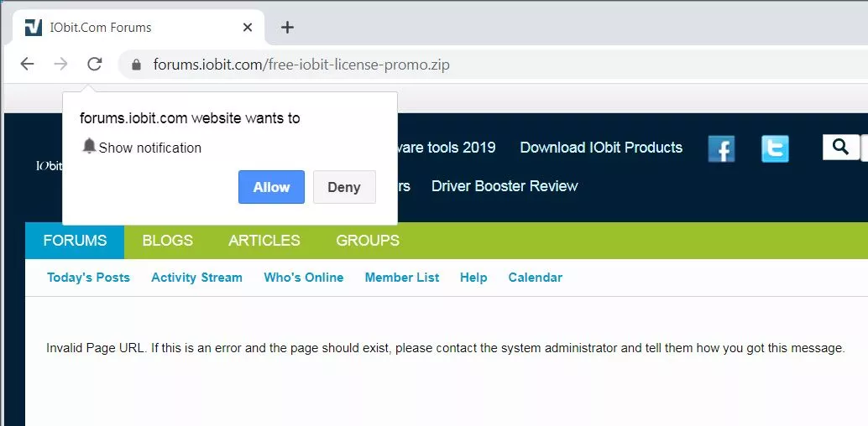Viewport: 868px width, 426px height.
Task: Reload the current page
Action: [x=95, y=65]
